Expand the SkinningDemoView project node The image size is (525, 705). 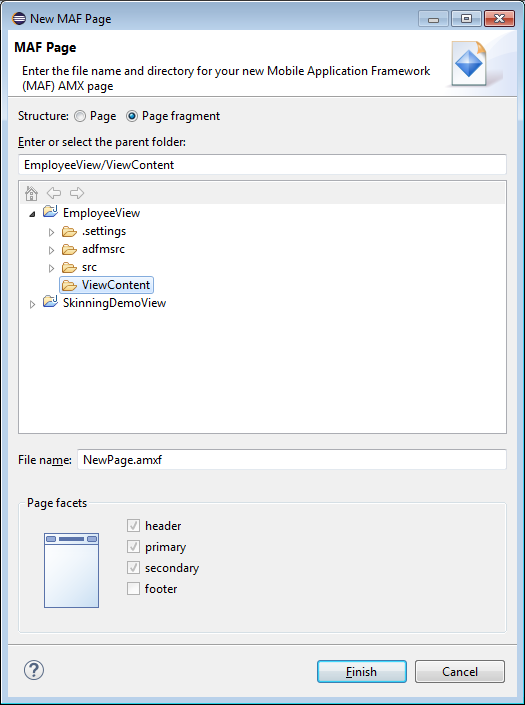(x=32, y=304)
